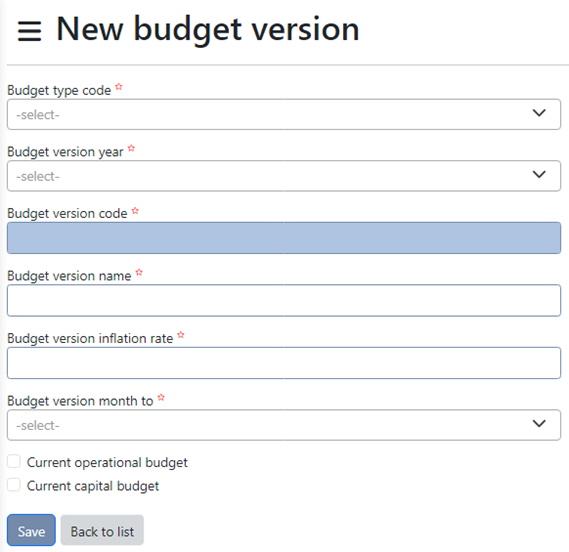Click the Budget version name field label

pos(69,276)
